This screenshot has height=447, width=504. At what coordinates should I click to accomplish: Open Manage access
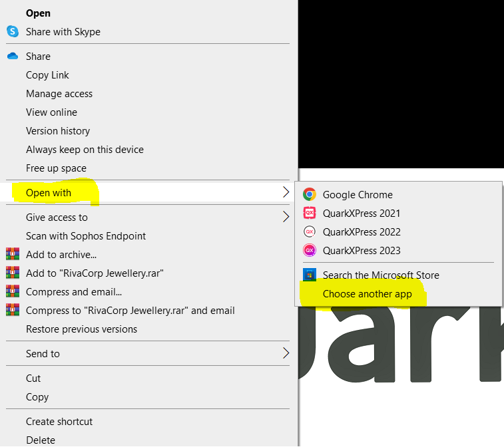coord(148,93)
